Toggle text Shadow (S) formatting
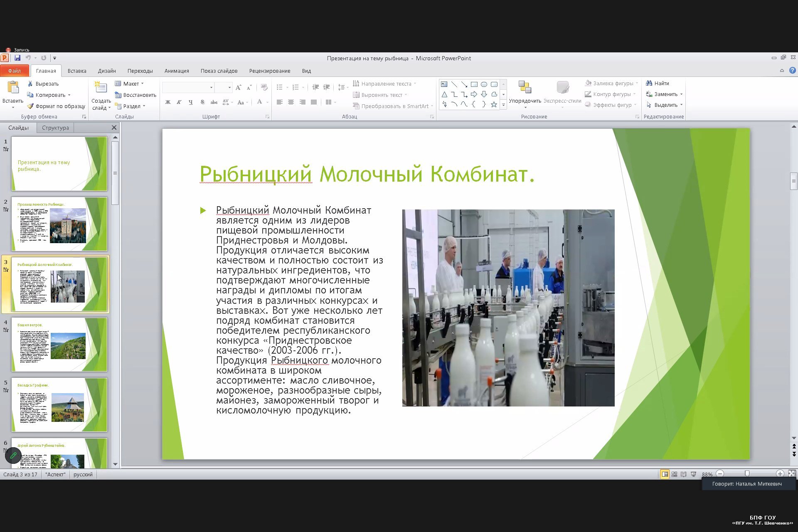This screenshot has width=798, height=532. click(x=202, y=102)
